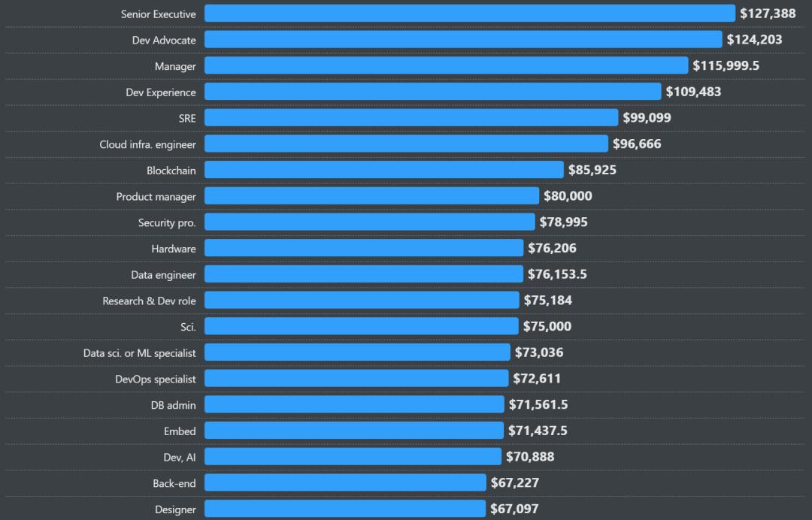
Task: Click the Embed bar
Action: pos(353,431)
